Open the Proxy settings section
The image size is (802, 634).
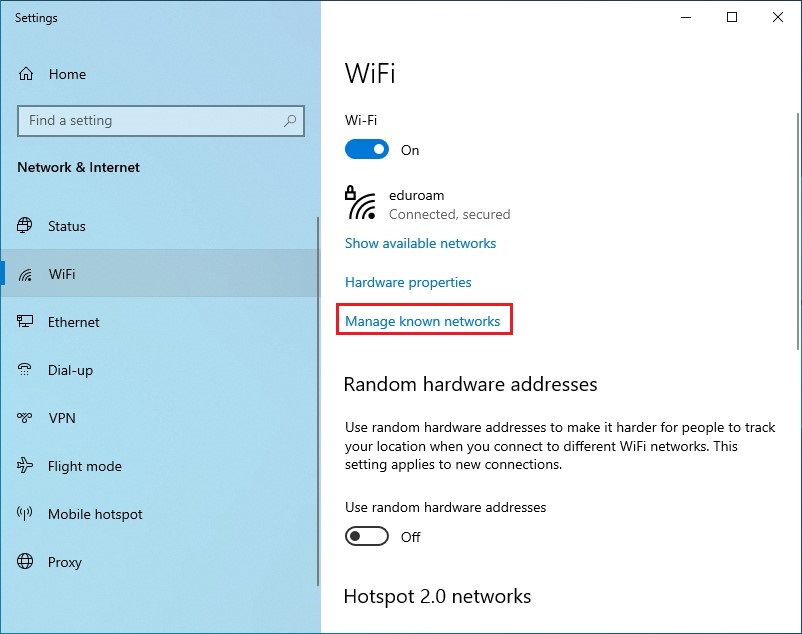[x=160, y=562]
